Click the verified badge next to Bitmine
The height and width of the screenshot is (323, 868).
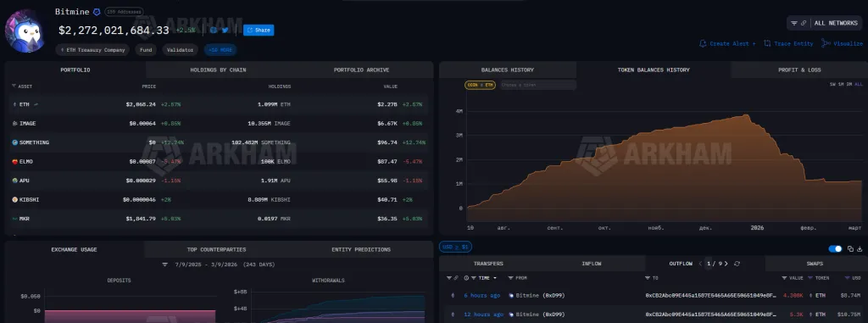pyautogui.click(x=97, y=12)
